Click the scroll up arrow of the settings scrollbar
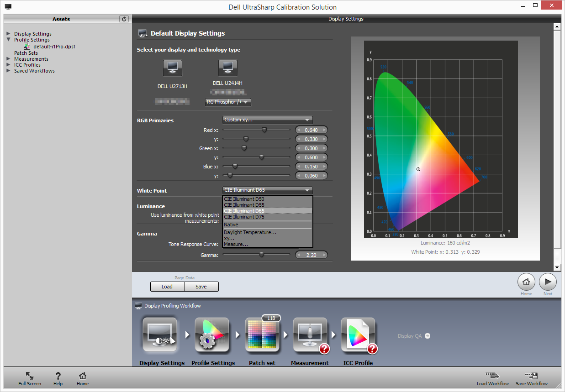The height and width of the screenshot is (392, 565). click(x=557, y=26)
